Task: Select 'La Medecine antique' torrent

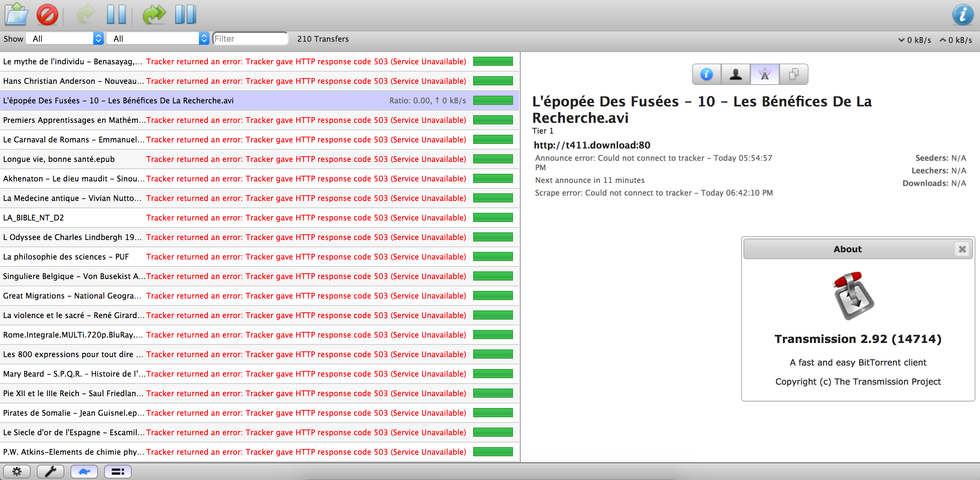Action: (x=260, y=198)
